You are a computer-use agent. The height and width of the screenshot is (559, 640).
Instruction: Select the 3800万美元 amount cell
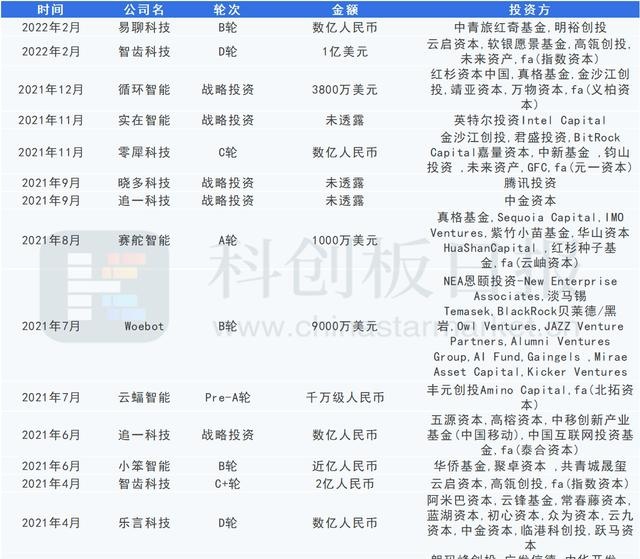pyautogui.click(x=345, y=89)
